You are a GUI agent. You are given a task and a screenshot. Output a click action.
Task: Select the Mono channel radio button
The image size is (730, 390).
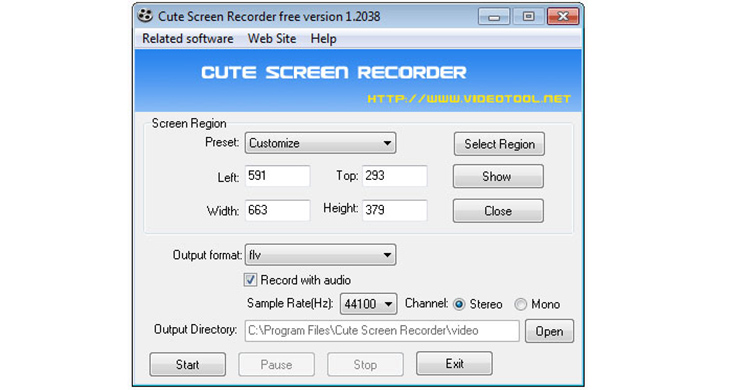[520, 304]
